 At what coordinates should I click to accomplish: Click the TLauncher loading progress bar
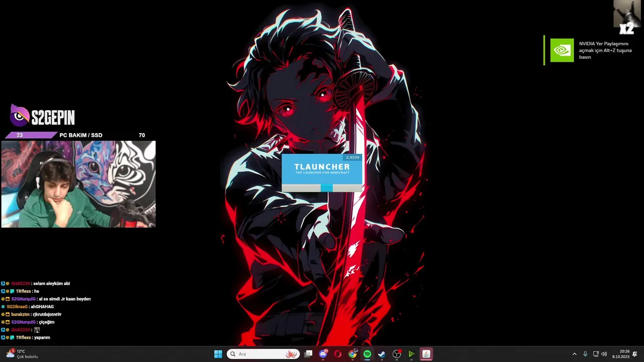322,188
